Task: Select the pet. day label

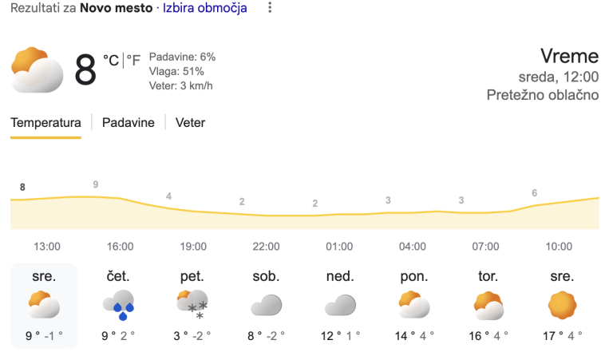Action: (192, 277)
